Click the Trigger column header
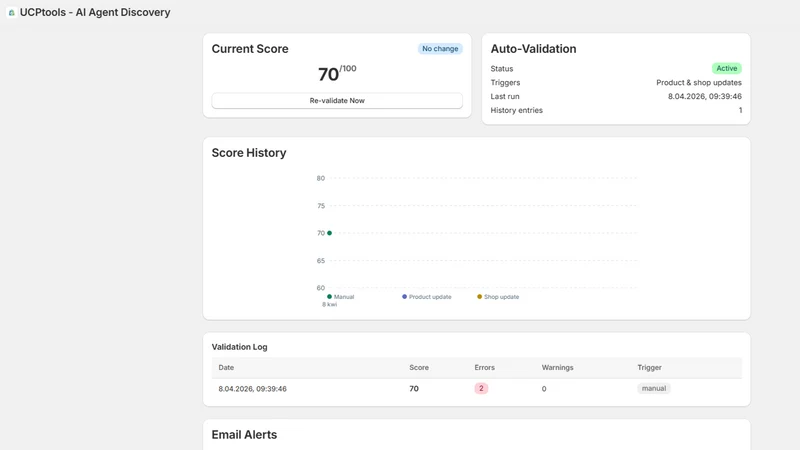The height and width of the screenshot is (450, 800). pyautogui.click(x=649, y=367)
